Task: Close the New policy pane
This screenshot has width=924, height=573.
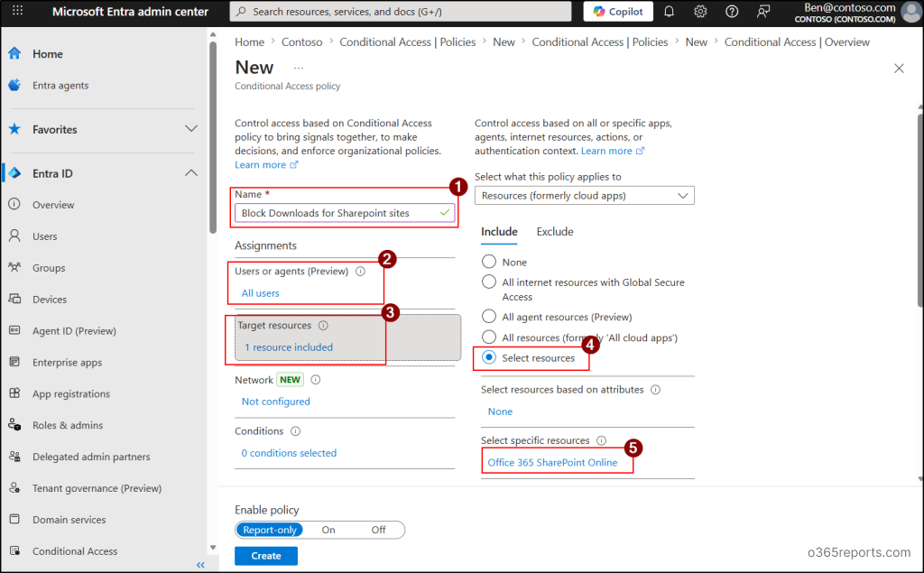Action: tap(899, 69)
